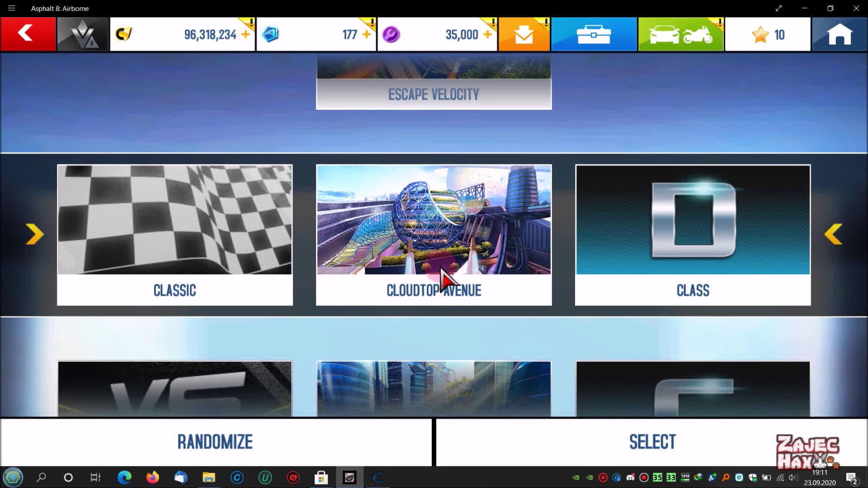Viewport: 868px width, 488px height.
Task: Click the RANDOMIZE button at the bottom
Action: pos(215,441)
